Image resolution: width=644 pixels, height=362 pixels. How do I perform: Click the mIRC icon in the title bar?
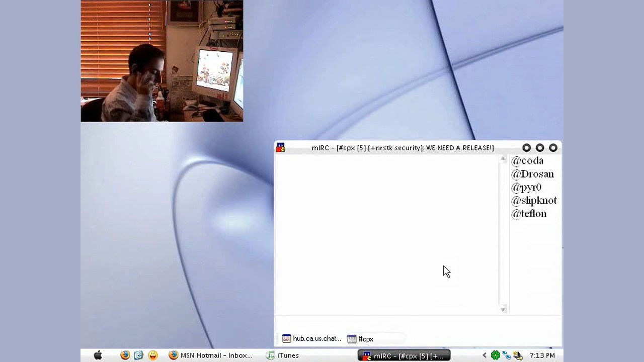pyautogui.click(x=281, y=148)
